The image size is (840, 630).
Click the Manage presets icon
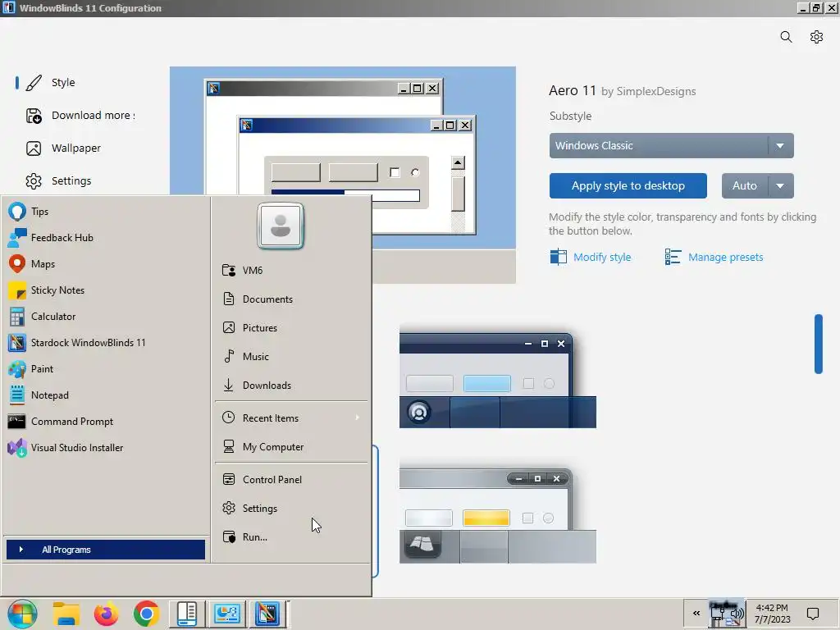(x=673, y=257)
